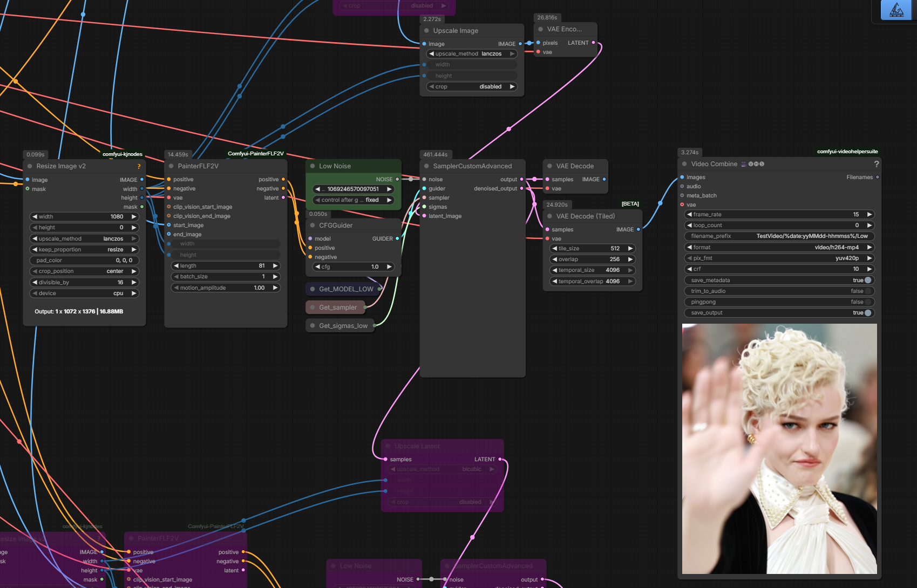Click the motion_amplitude value field

(226, 288)
